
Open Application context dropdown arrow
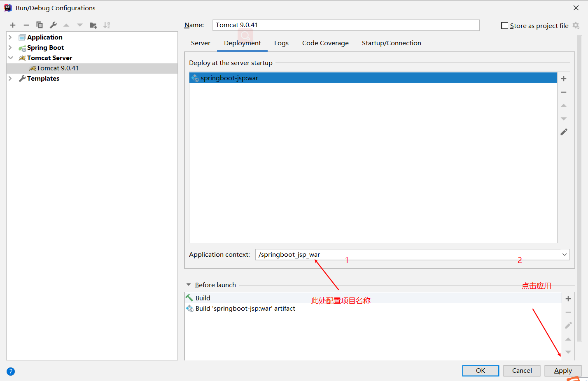[565, 255]
